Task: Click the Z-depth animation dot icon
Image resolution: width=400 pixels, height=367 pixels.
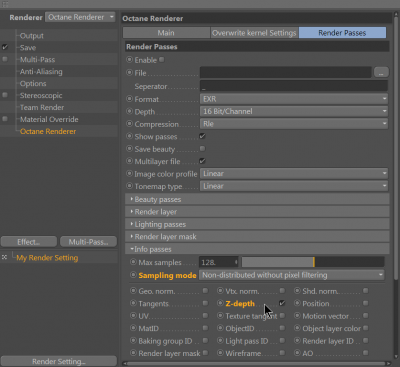Action: (x=220, y=303)
